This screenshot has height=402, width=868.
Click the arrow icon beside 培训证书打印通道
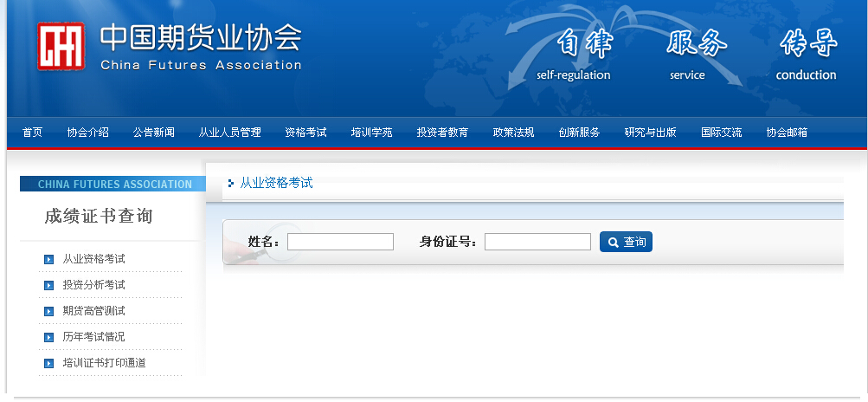(48, 363)
